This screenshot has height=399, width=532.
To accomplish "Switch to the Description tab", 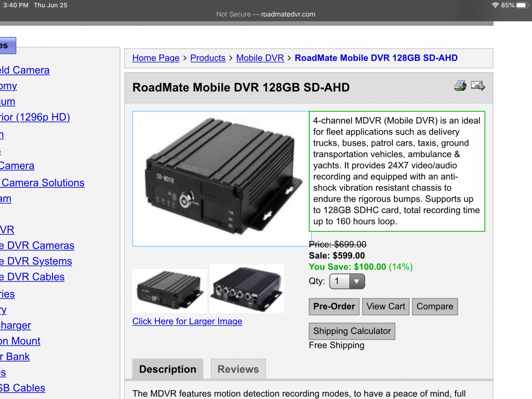I will pos(167,369).
